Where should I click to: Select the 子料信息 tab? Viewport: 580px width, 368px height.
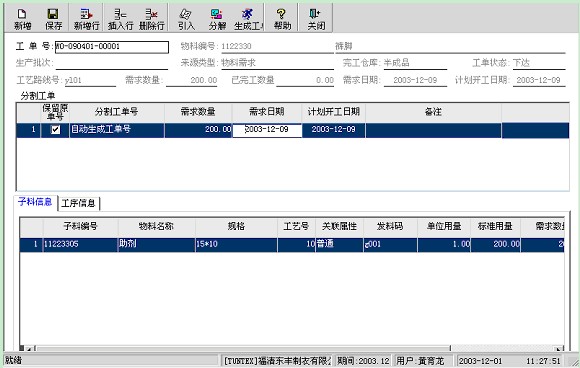click(x=35, y=202)
